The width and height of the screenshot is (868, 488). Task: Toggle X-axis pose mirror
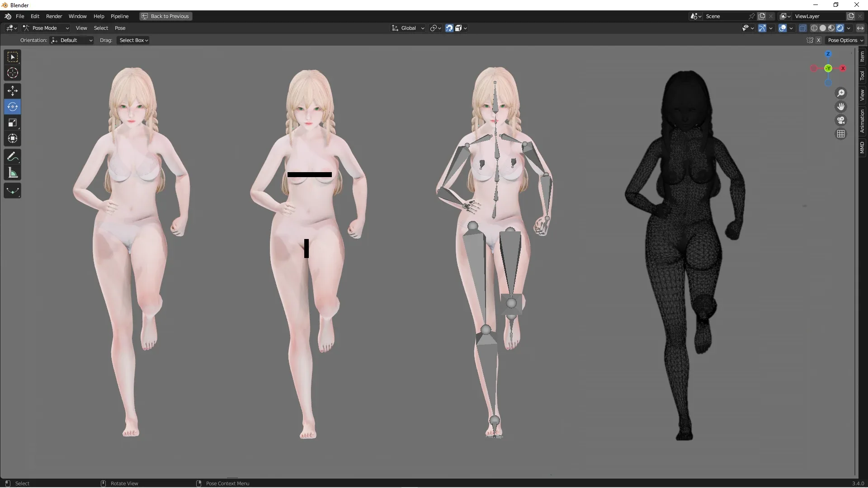click(x=818, y=40)
